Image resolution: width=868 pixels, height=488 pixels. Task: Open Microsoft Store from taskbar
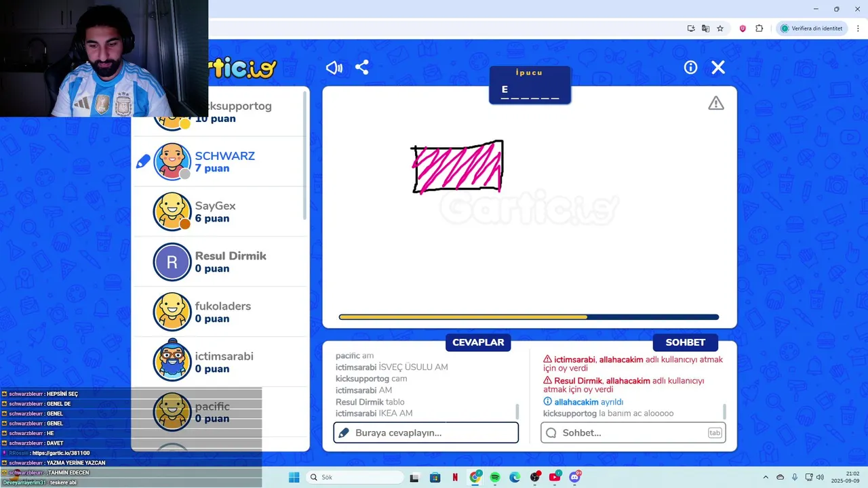tap(435, 477)
